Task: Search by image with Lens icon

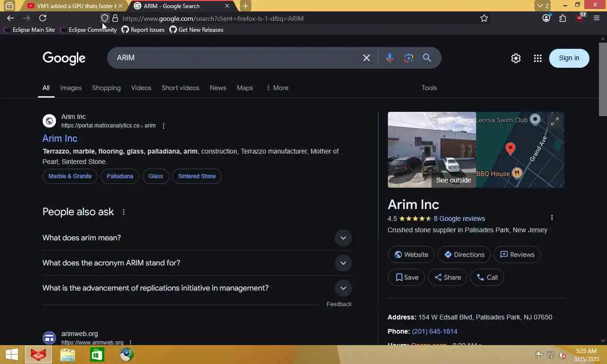Action: (x=408, y=58)
